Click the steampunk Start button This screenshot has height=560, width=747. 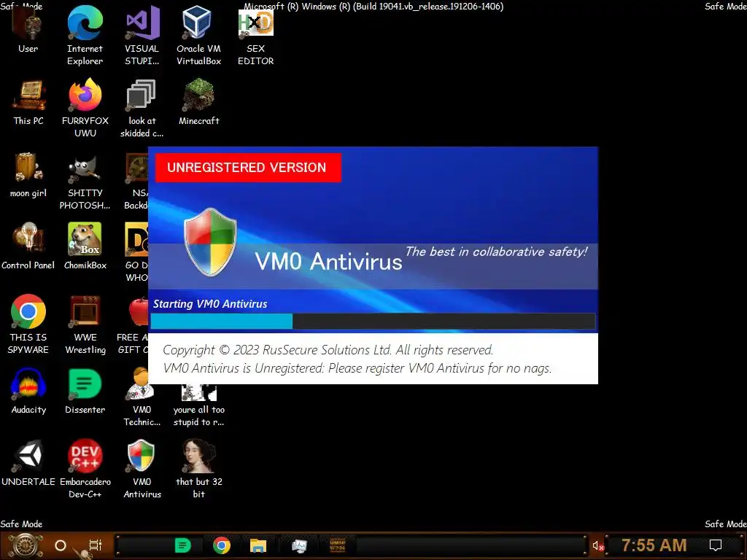coord(25,545)
